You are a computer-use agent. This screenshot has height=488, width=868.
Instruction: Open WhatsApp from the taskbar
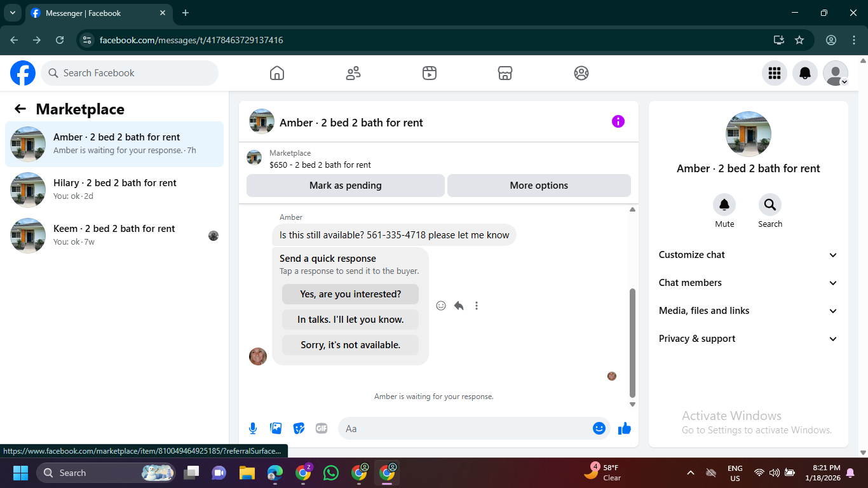pos(331,473)
